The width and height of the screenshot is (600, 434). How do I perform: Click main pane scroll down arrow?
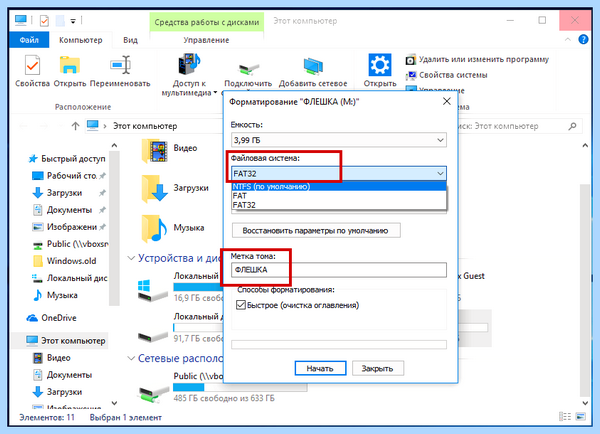tap(585, 403)
